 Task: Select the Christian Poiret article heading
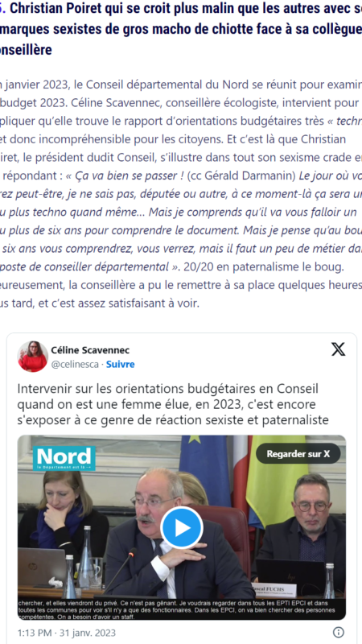(x=181, y=30)
